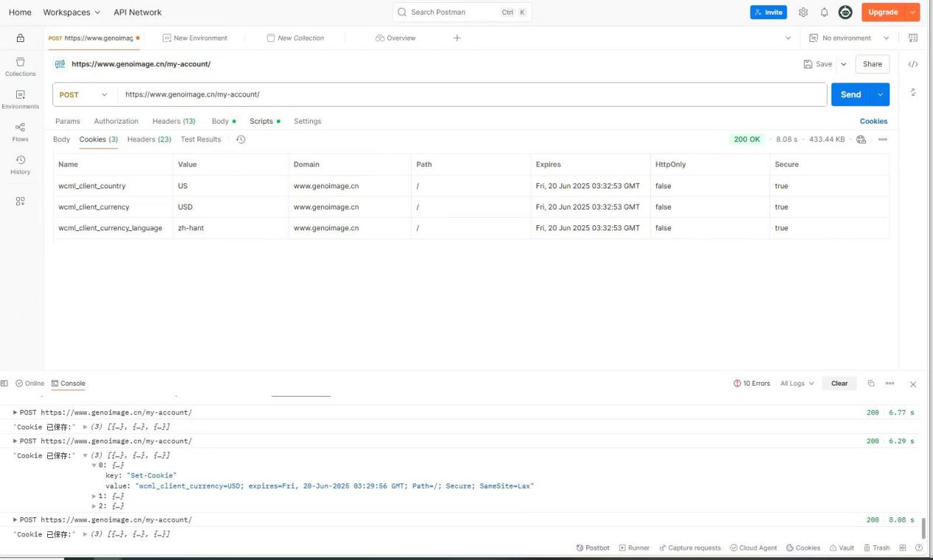The image size is (933, 560).
Task: Open the notifications bell
Action: [824, 13]
